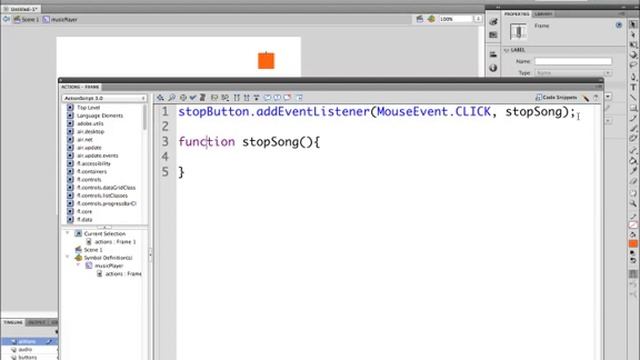
Task: Auto format the ActionScript code
Action: 202,98
